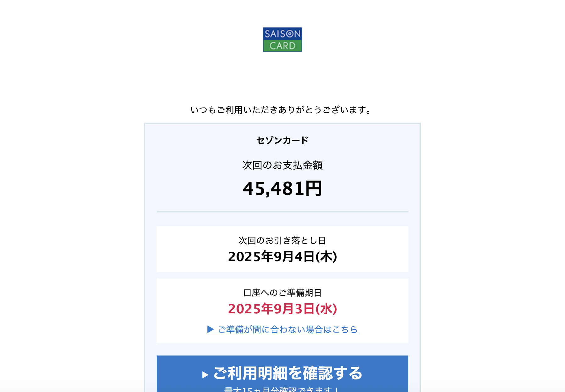Image resolution: width=565 pixels, height=392 pixels.
Task: Click the (木) weekday in withdrawal date
Action: pos(326,256)
